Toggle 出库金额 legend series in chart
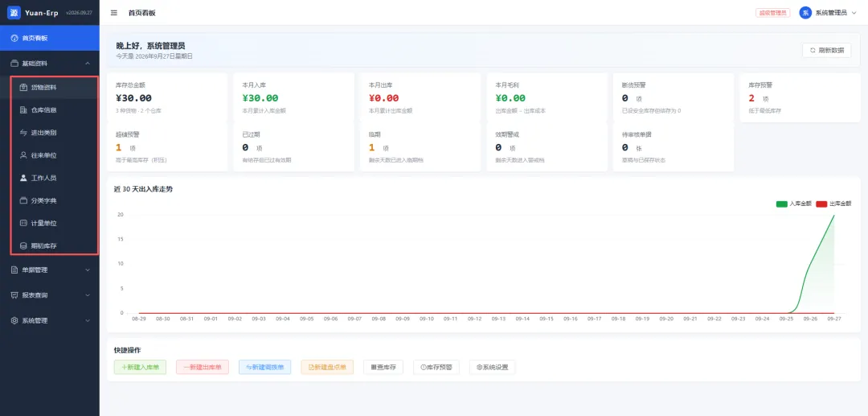The height and width of the screenshot is (416, 868). 833,204
